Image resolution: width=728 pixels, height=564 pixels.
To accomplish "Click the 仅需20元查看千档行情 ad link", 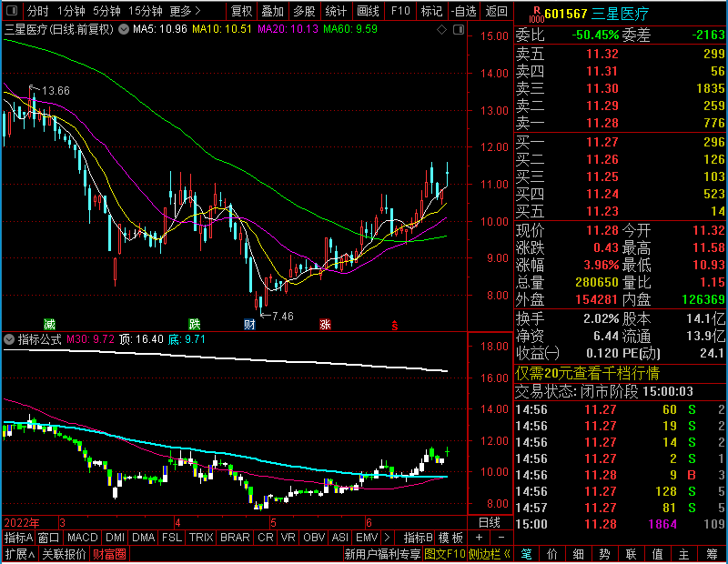I will 587,373.
